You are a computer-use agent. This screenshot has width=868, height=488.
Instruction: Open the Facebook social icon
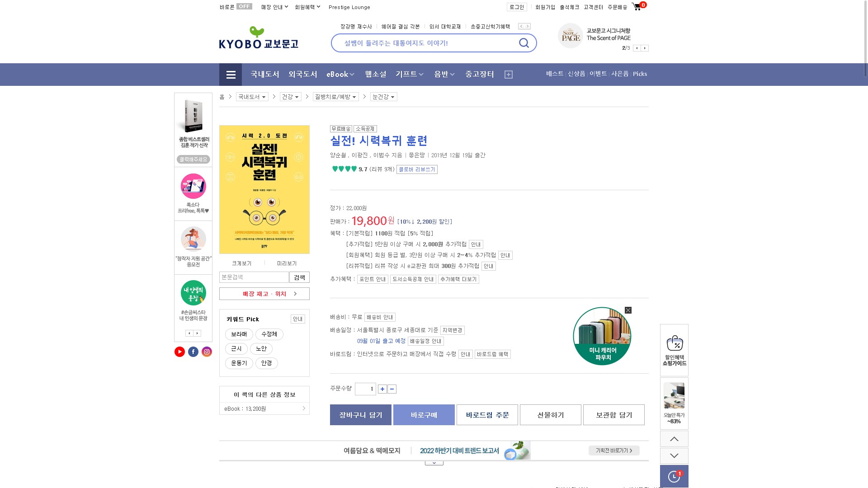[193, 352]
